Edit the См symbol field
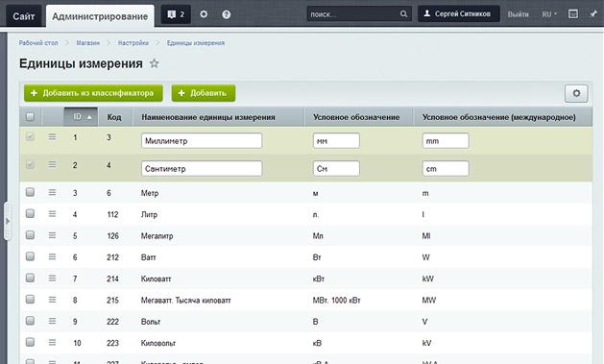 (336, 169)
